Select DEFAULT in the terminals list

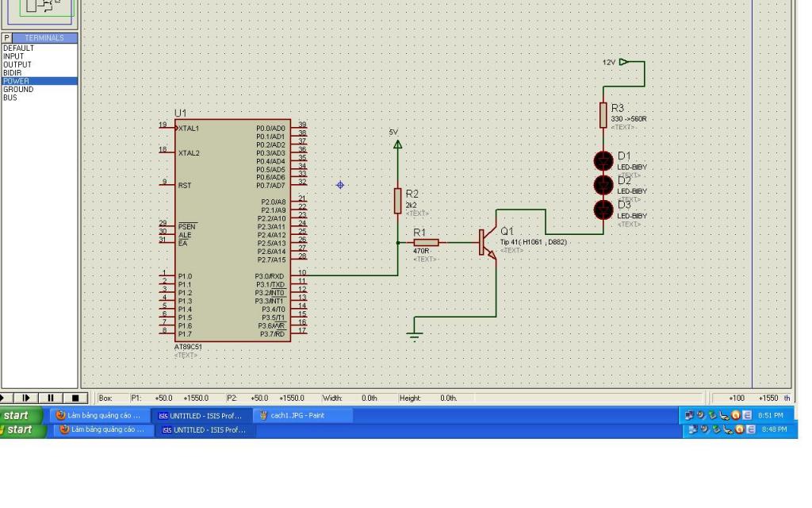[40, 48]
